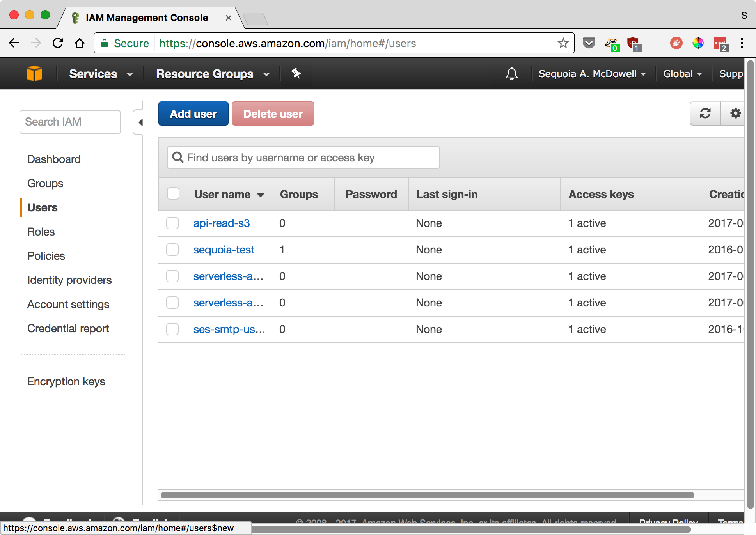View the Credential report
The image size is (756, 535).
tap(68, 328)
